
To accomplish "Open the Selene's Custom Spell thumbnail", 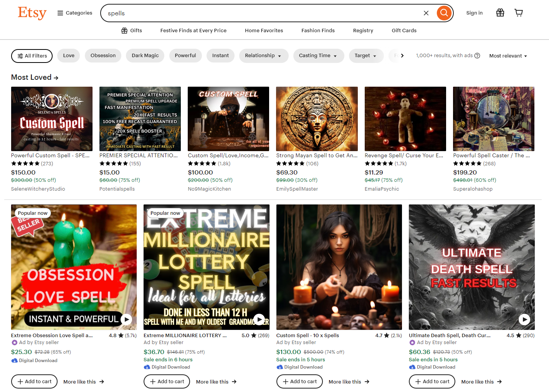I will click(52, 119).
